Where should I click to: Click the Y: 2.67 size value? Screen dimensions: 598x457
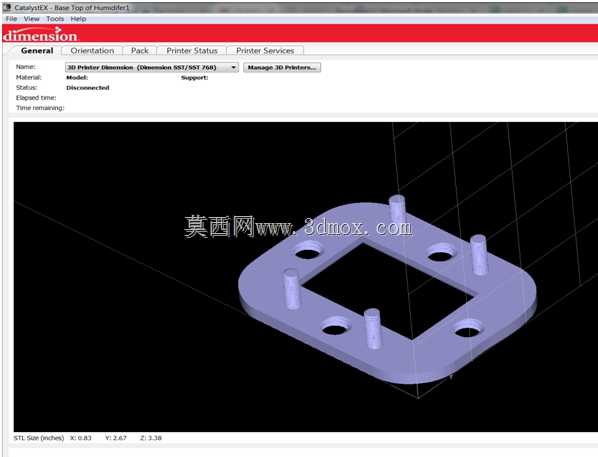(116, 438)
